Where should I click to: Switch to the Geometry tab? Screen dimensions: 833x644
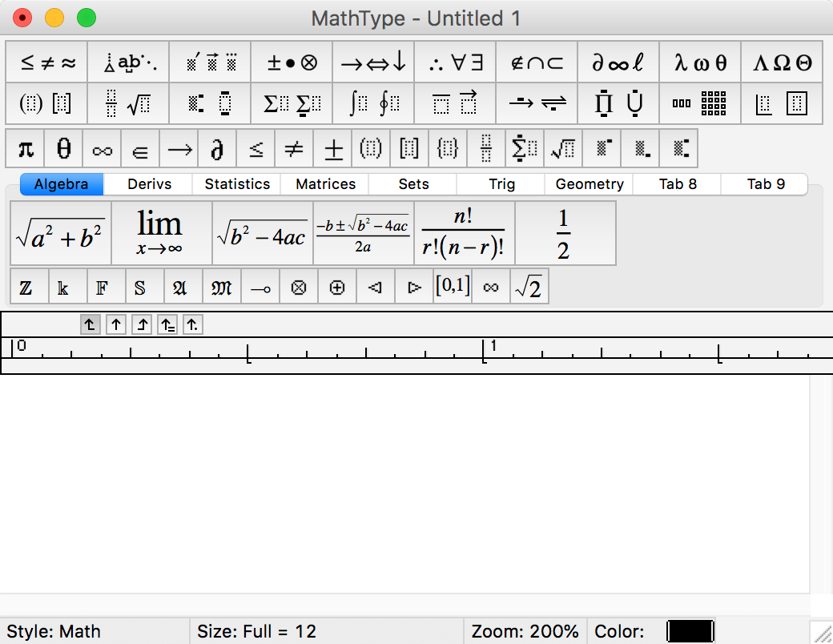tap(590, 184)
